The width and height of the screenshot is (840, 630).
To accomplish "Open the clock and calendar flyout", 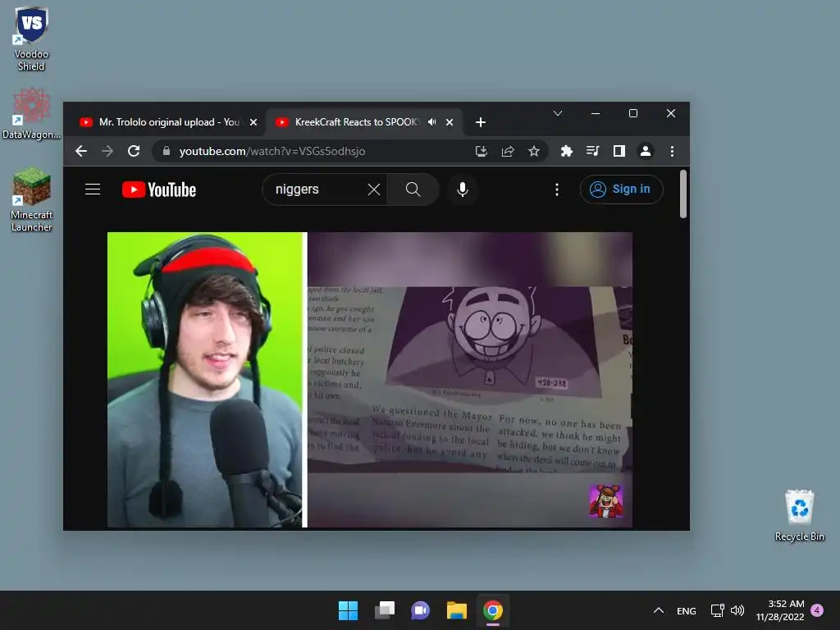I will point(781,610).
